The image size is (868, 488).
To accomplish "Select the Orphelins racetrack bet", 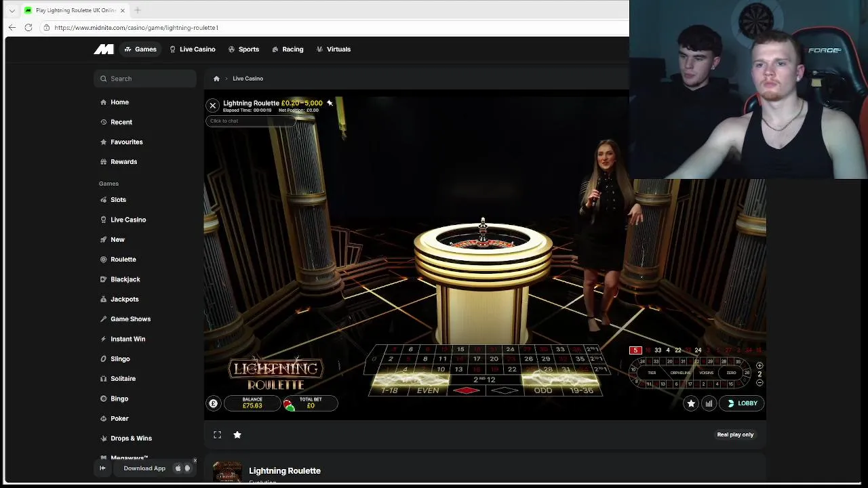I will click(x=680, y=373).
